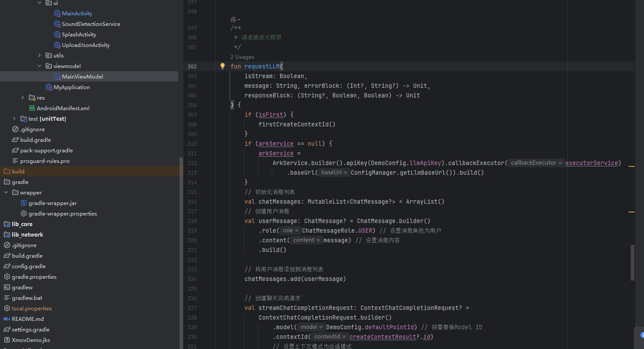Expand the test [unitTest] folder
Viewport: 644px width, 349px height.
point(15,119)
